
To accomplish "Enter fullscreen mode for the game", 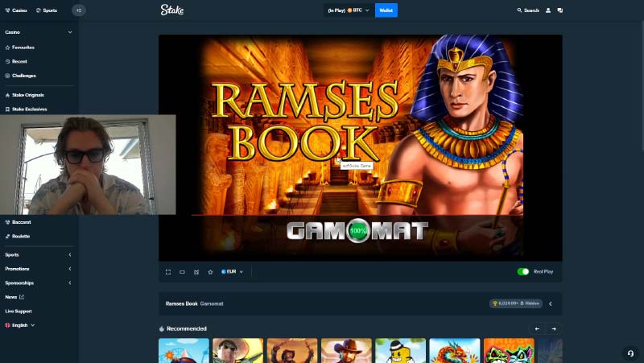I will pos(168,272).
